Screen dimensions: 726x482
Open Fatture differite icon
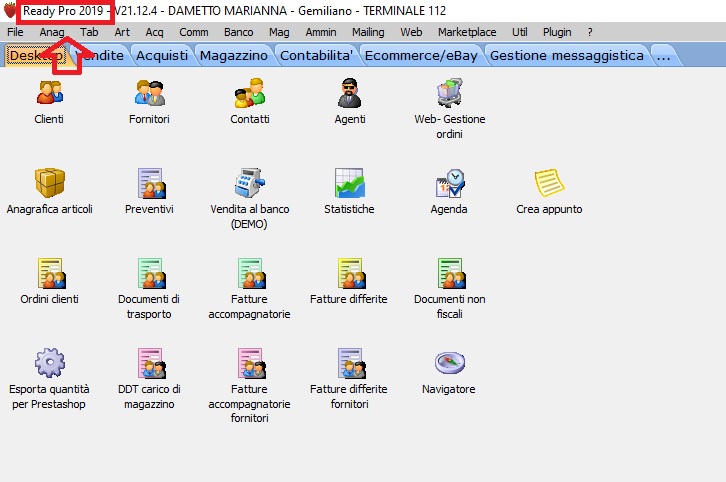tap(351, 273)
